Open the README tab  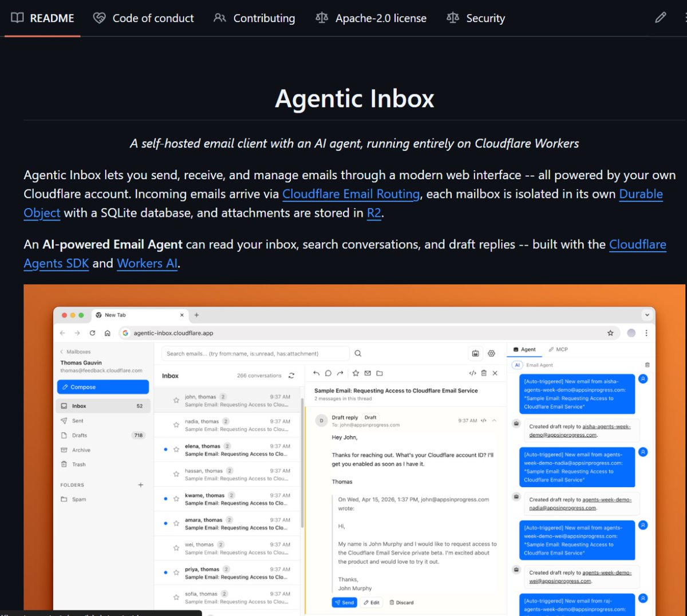(42, 18)
